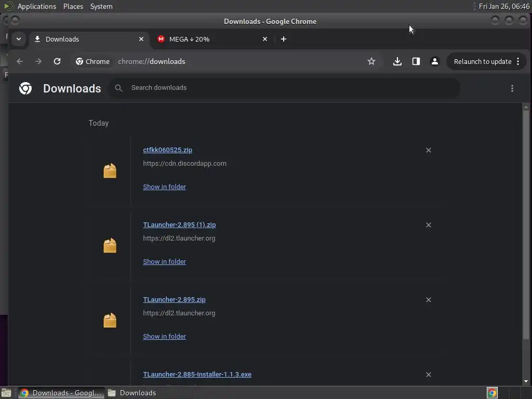Image resolution: width=532 pixels, height=399 pixels.
Task: Click the TLauncher-2.895.zip archive icon
Action: click(x=110, y=320)
